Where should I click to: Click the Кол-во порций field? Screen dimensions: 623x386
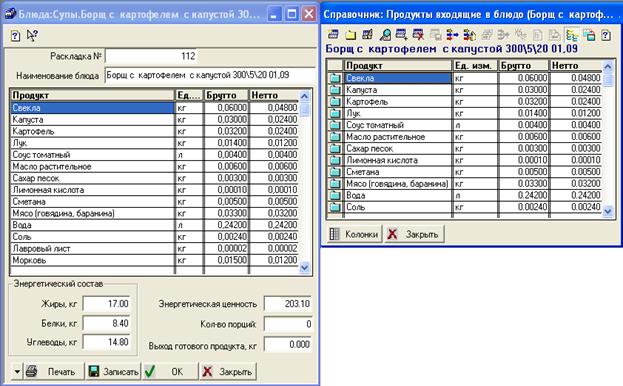coord(288,324)
